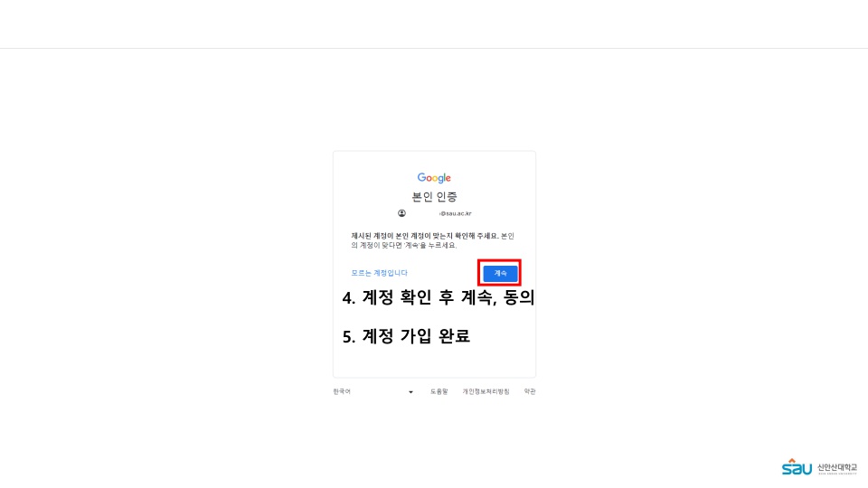This screenshot has width=868, height=488.
Task: Click the account avatar icon beside the email
Action: [x=401, y=213]
